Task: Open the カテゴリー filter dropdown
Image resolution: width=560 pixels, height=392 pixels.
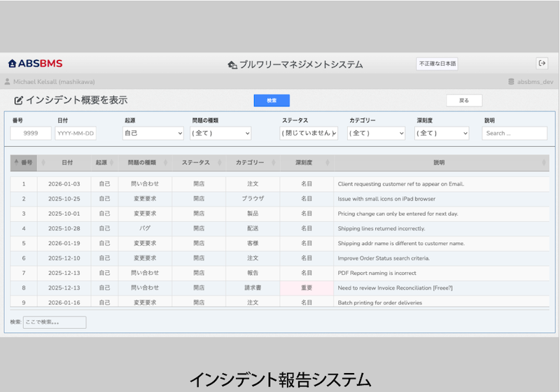Action: 376,133
